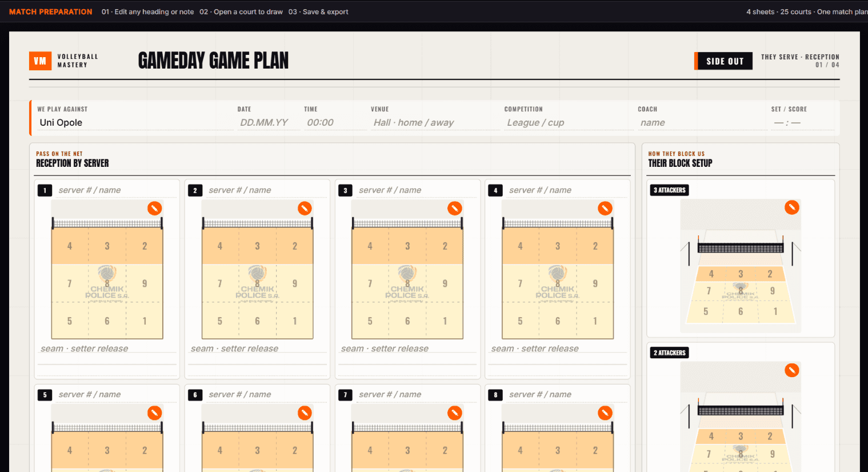Edit server name for card 3
Image resolution: width=868 pixels, height=472 pixels.
click(417, 190)
